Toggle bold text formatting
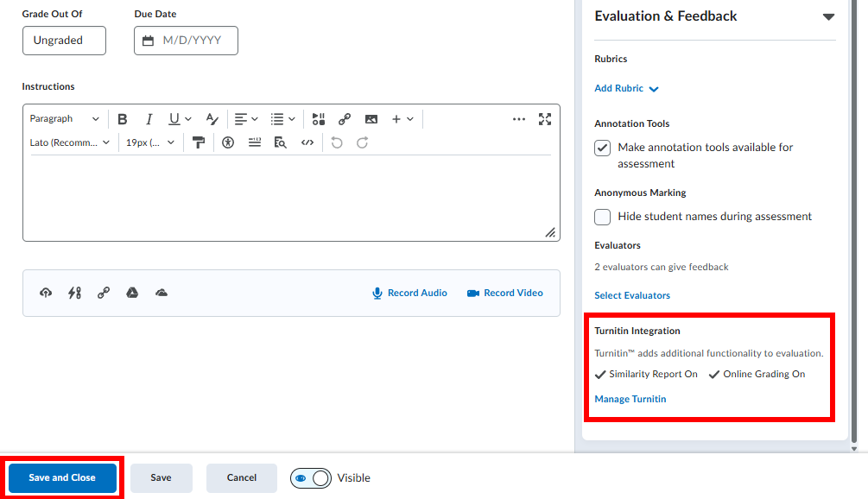The image size is (868, 499). point(123,119)
